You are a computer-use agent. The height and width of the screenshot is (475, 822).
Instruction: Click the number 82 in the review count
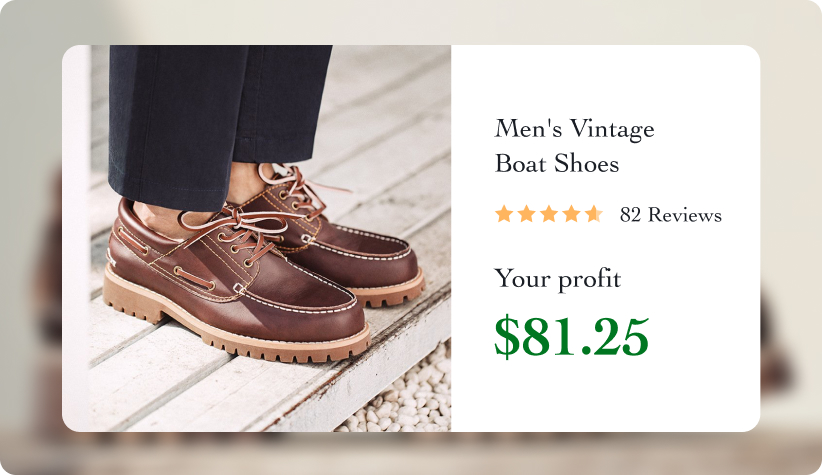[x=631, y=215]
